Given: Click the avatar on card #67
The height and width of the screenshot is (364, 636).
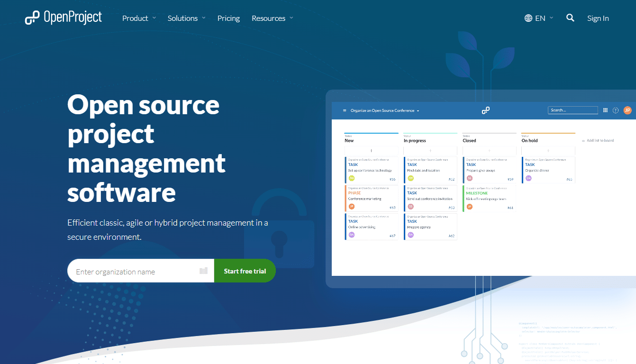Looking at the screenshot, I should 352,235.
